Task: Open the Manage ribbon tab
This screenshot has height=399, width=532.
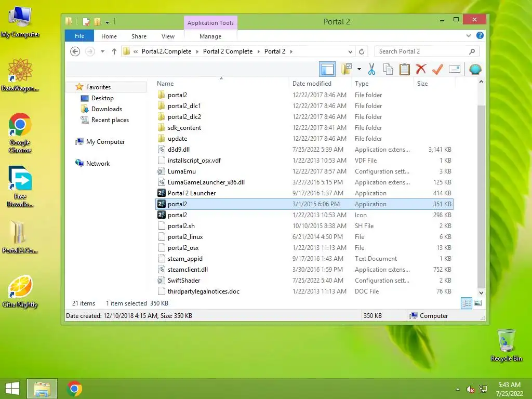Action: [x=210, y=36]
